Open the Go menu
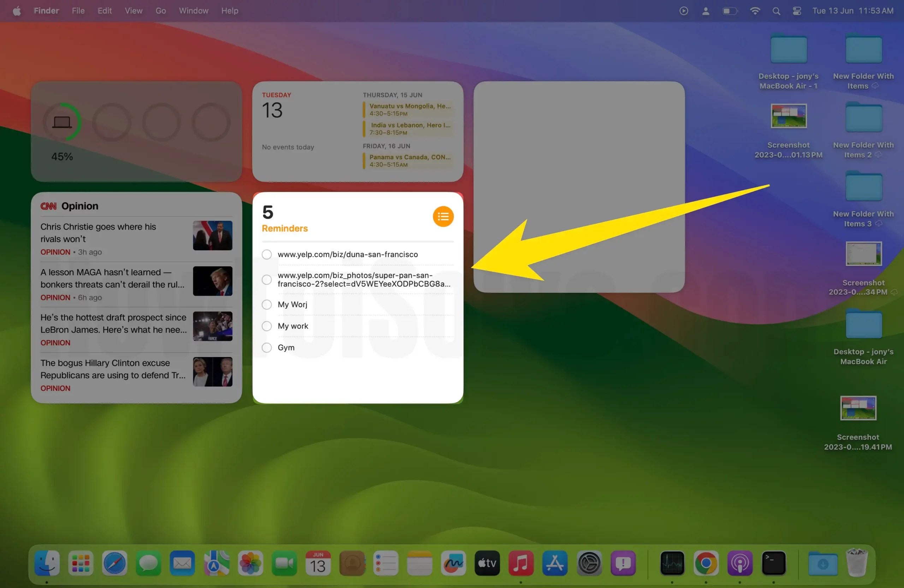Screen dimensions: 904x588 pyautogui.click(x=161, y=11)
